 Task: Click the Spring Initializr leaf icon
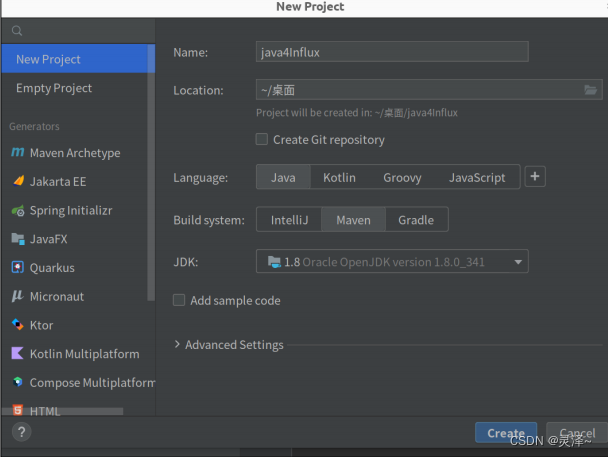pyautogui.click(x=18, y=210)
